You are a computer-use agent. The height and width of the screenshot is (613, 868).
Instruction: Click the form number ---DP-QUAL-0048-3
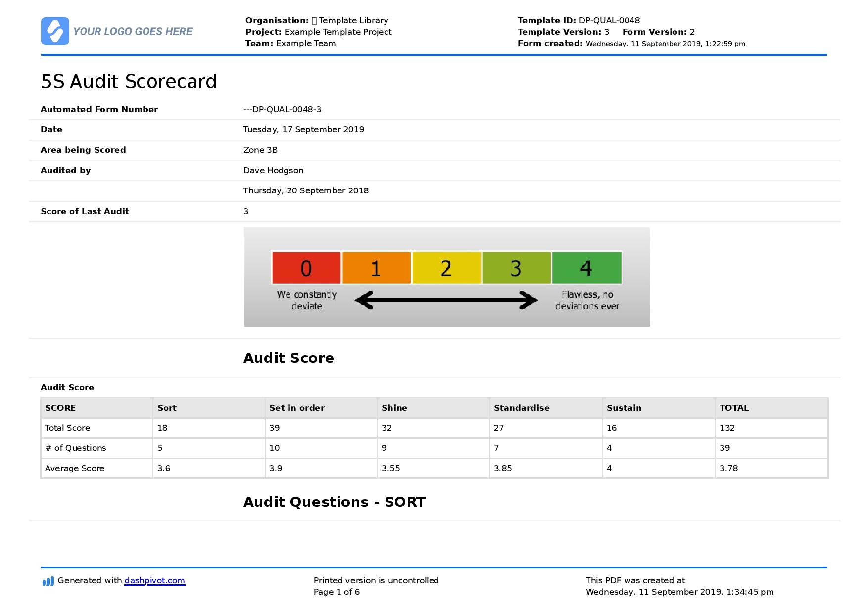[282, 109]
